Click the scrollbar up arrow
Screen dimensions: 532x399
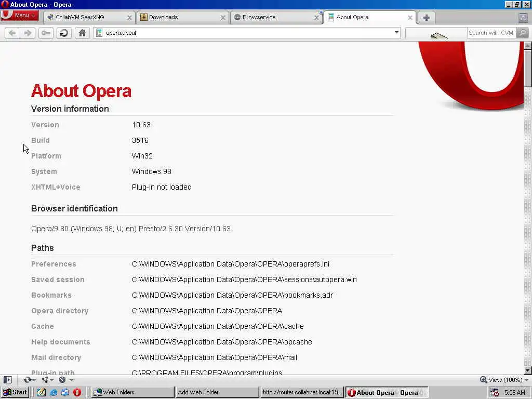[x=528, y=45]
